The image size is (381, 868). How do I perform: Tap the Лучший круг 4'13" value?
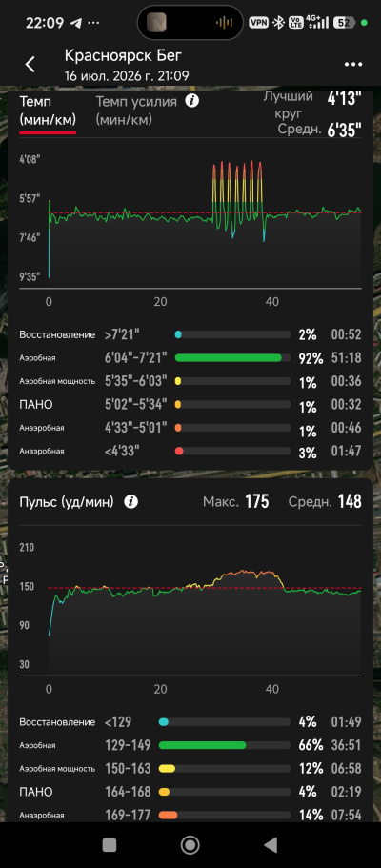tap(345, 99)
